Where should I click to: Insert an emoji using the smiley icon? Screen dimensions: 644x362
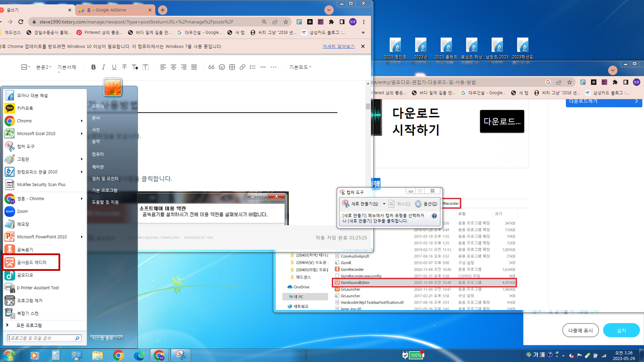(221, 67)
